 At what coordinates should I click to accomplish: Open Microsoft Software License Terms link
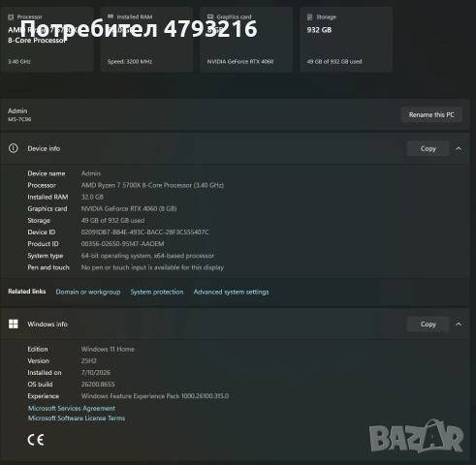coord(77,418)
